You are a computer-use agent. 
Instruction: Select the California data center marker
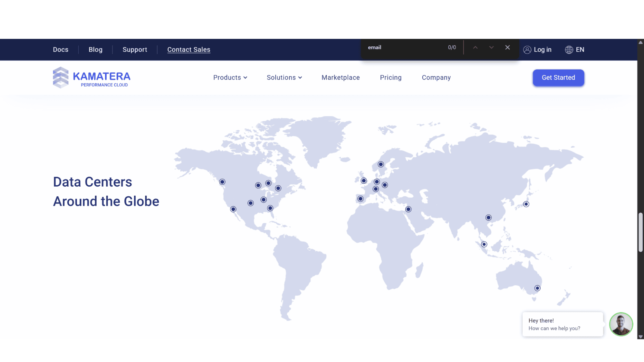[x=233, y=209]
